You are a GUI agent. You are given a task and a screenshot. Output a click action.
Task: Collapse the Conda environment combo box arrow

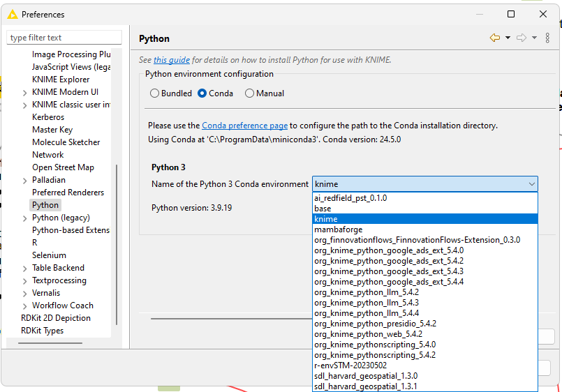click(531, 184)
